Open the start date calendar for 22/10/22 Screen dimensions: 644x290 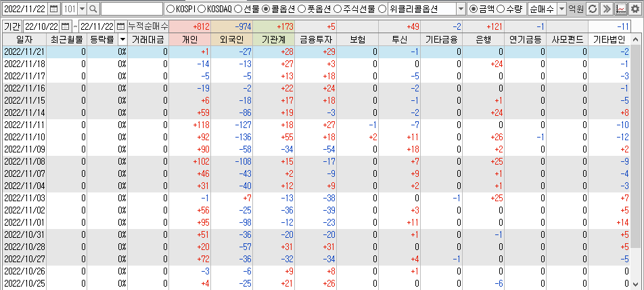tap(66, 26)
